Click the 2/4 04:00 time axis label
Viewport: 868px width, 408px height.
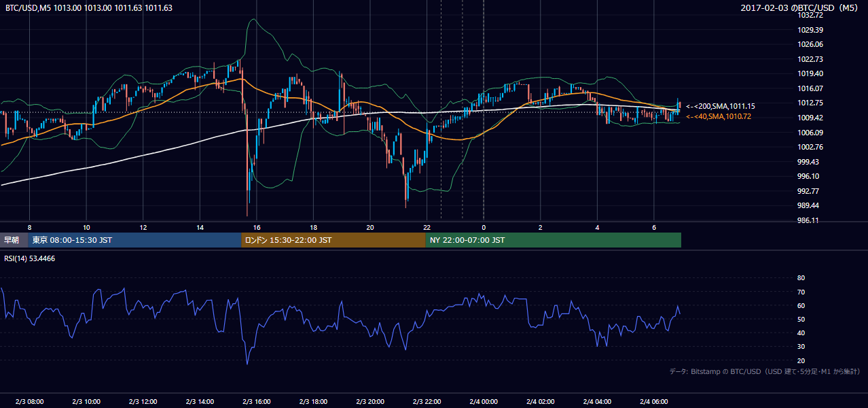tap(597, 402)
